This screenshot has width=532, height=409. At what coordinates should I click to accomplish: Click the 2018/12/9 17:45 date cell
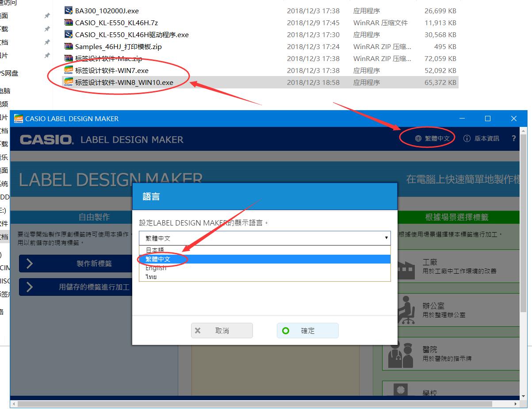coord(313,23)
